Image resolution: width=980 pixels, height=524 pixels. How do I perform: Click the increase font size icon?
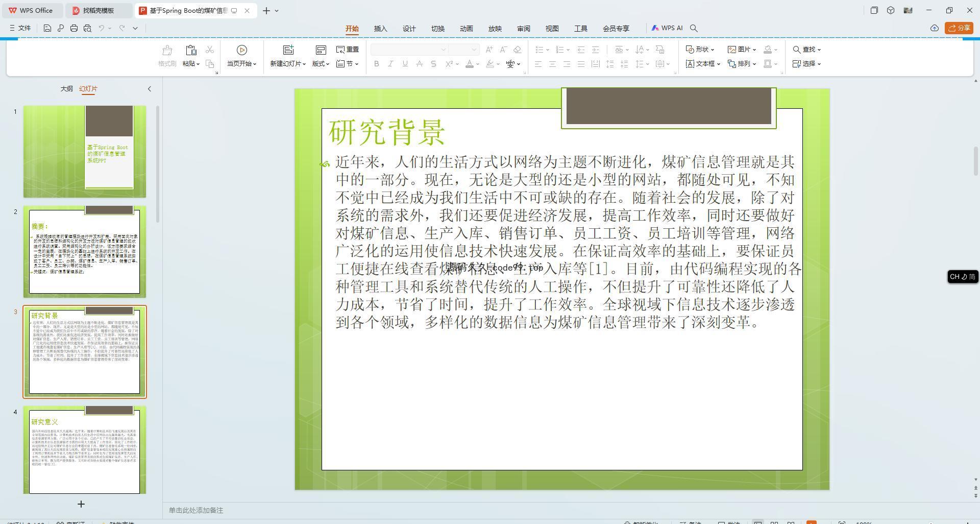pos(489,50)
